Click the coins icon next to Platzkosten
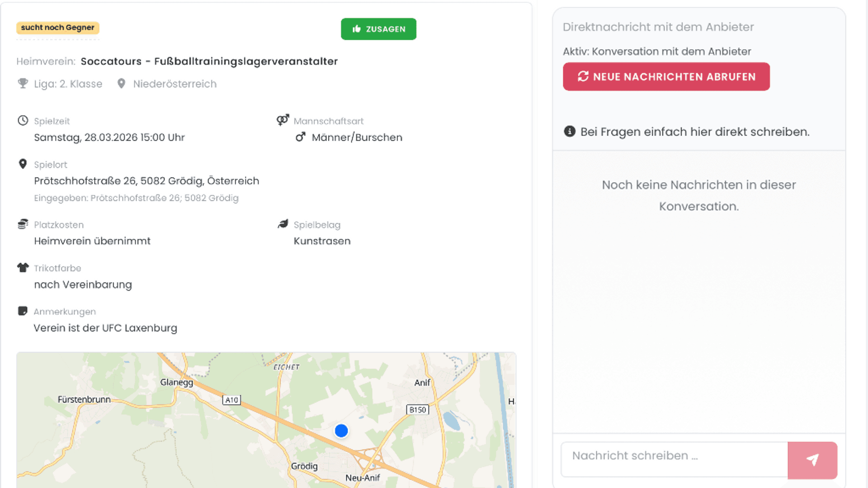The width and height of the screenshot is (868, 488). (23, 224)
